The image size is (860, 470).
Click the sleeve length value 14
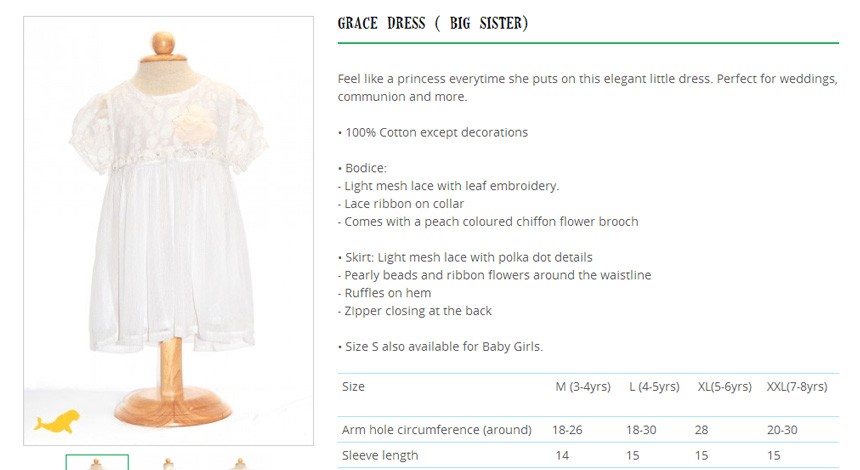[562, 456]
